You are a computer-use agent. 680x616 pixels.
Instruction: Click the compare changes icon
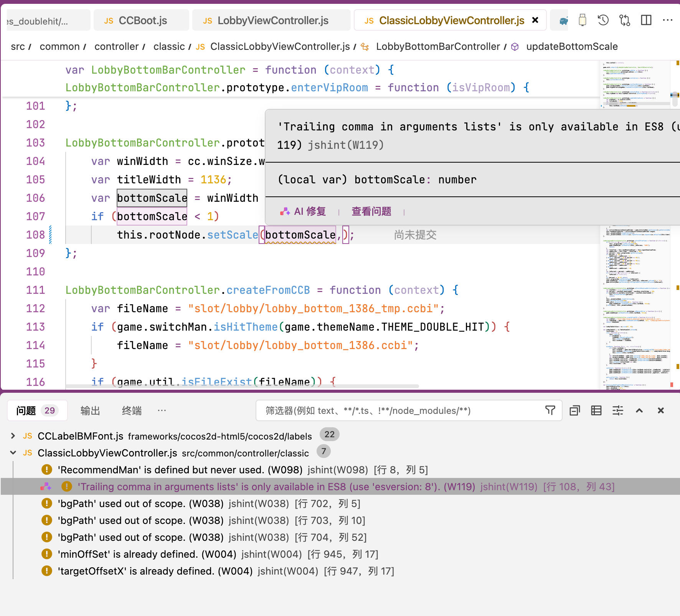tap(625, 20)
